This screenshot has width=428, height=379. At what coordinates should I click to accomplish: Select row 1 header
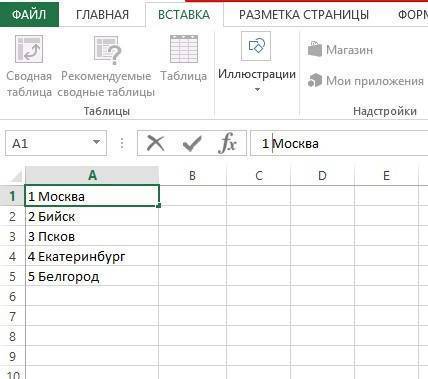12,196
